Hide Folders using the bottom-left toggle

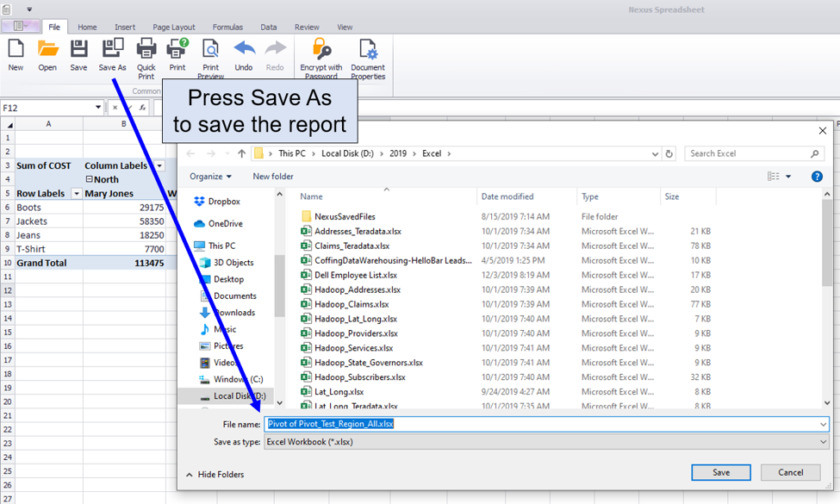coord(215,475)
